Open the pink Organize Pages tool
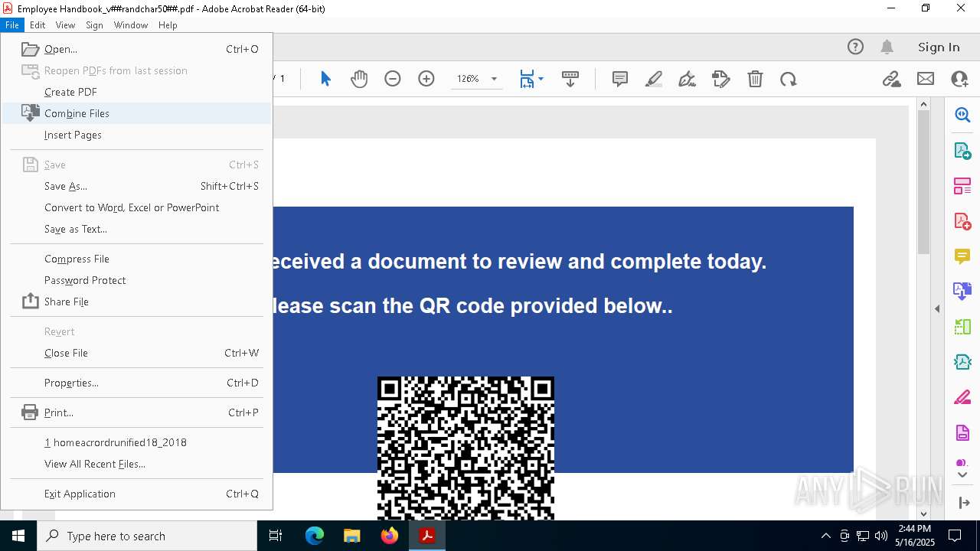This screenshot has height=551, width=980. pos(962,186)
